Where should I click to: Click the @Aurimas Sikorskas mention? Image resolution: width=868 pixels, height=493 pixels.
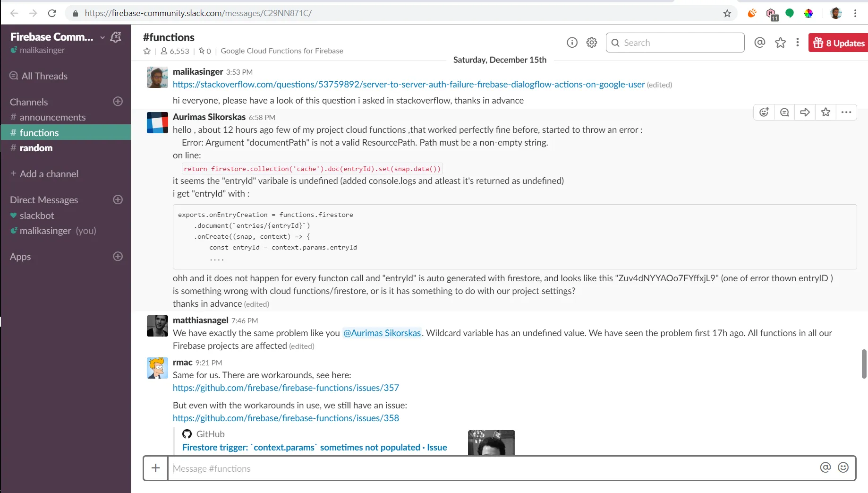pos(382,333)
